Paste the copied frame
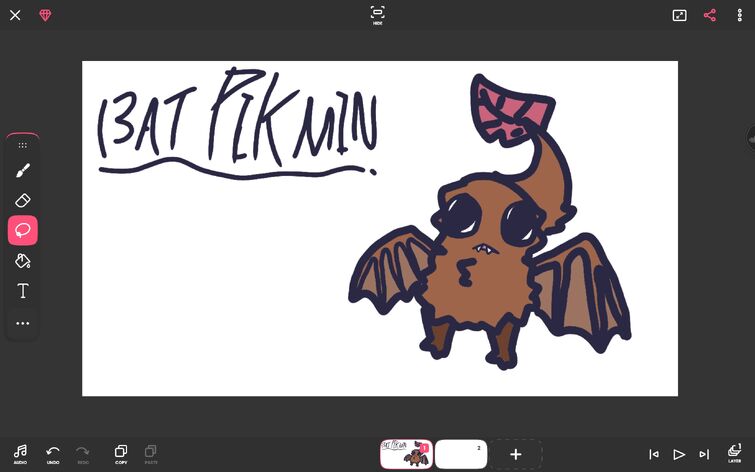The width and height of the screenshot is (755, 472). (x=151, y=454)
